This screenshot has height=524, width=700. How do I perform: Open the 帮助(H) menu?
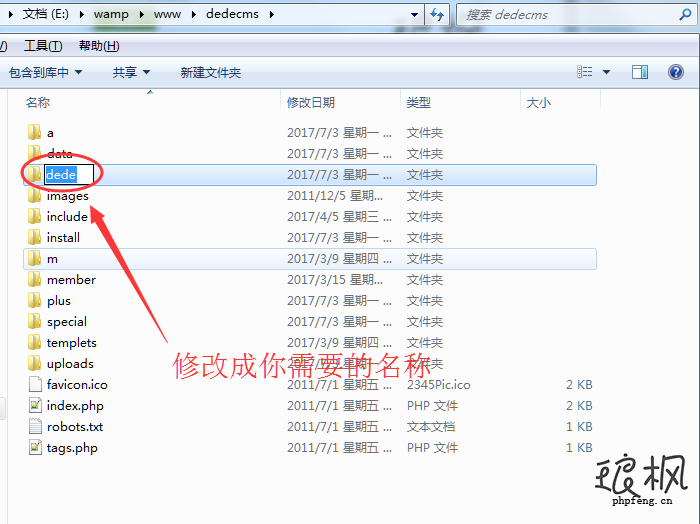tap(99, 46)
